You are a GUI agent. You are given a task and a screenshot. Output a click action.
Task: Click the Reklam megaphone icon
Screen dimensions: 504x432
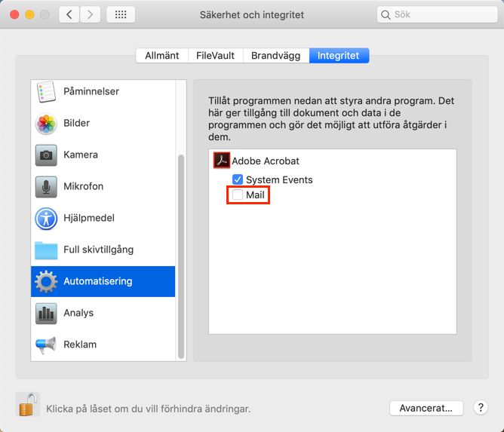[46, 345]
